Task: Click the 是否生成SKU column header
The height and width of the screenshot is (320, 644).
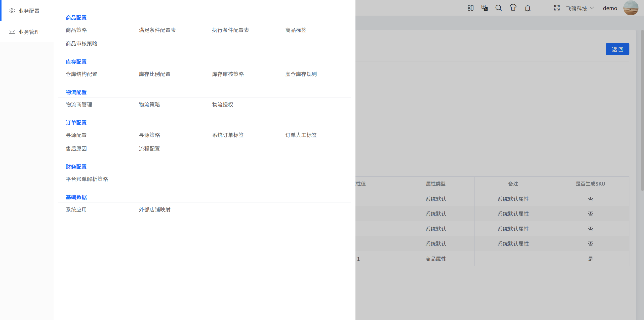Action: click(x=590, y=184)
